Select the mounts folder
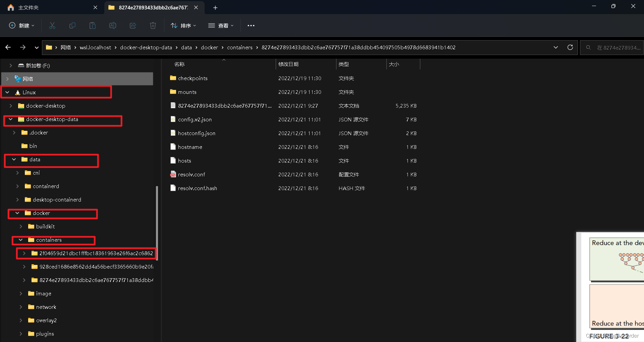Screen dimensions: 644x342 188,92
